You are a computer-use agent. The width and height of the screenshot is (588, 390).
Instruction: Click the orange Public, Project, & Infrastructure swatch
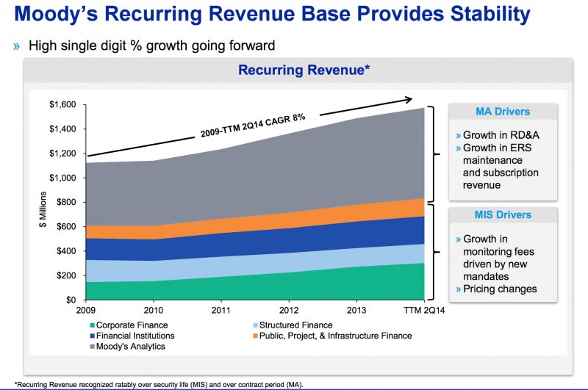point(255,336)
